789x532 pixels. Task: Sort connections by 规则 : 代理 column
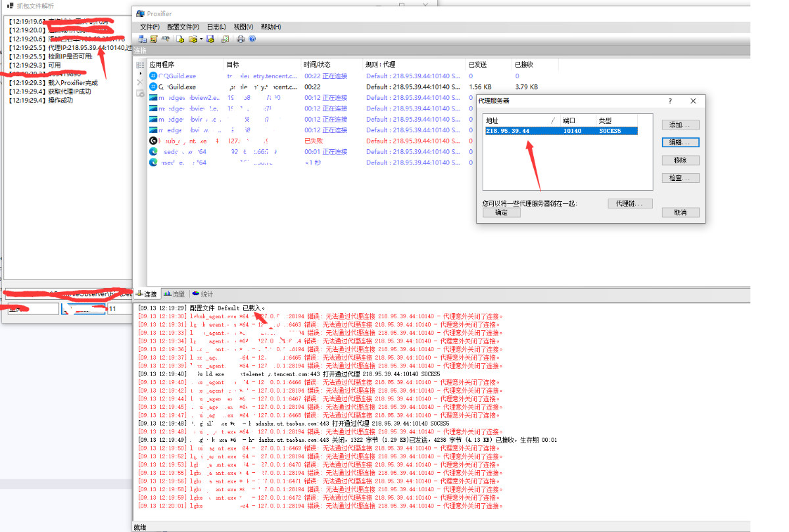(x=414, y=65)
